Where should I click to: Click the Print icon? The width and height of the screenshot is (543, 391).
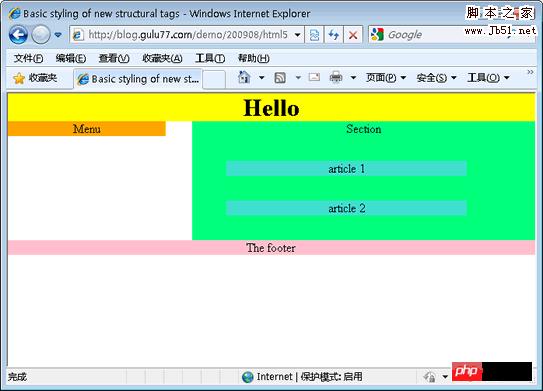(336, 77)
